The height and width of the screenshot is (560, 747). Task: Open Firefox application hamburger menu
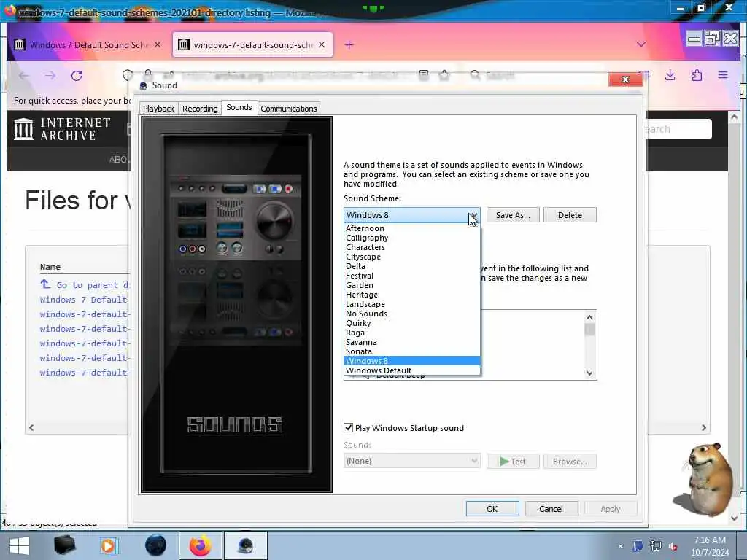(723, 75)
